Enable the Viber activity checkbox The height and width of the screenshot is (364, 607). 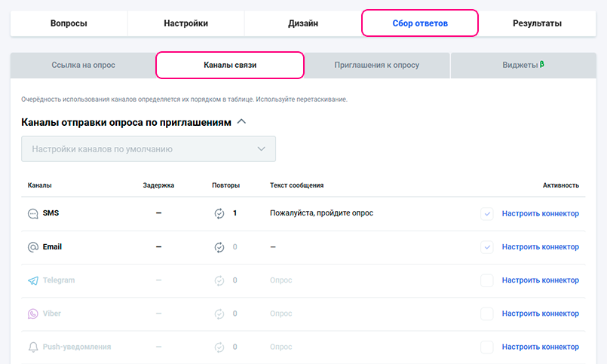487,314
